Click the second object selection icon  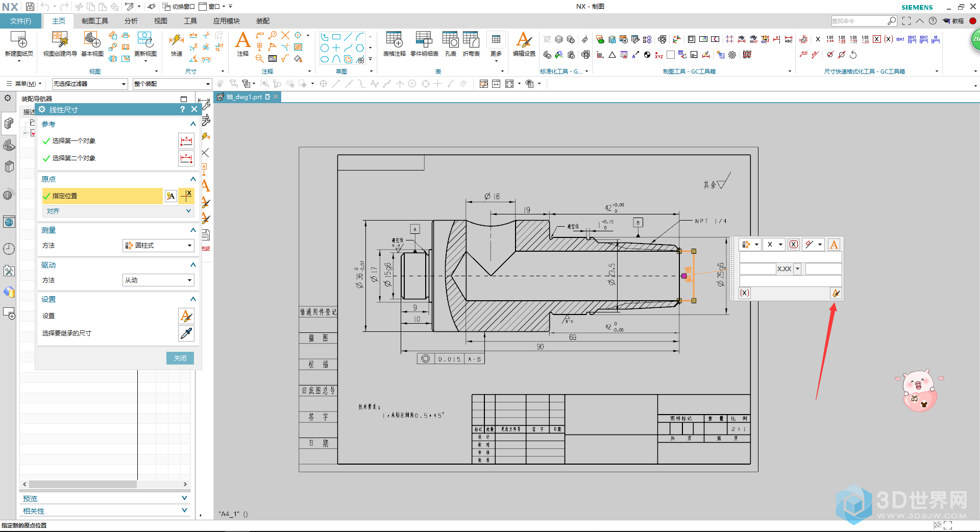pos(186,158)
